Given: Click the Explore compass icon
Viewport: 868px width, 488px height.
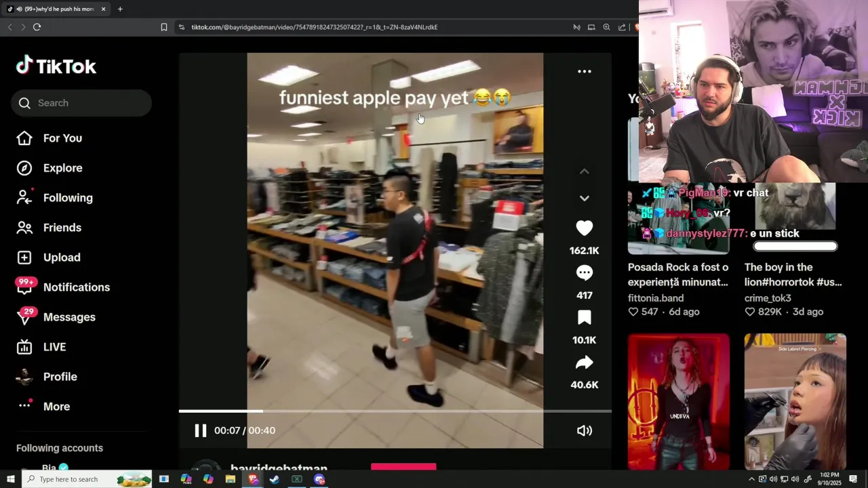Looking at the screenshot, I should coord(24,168).
